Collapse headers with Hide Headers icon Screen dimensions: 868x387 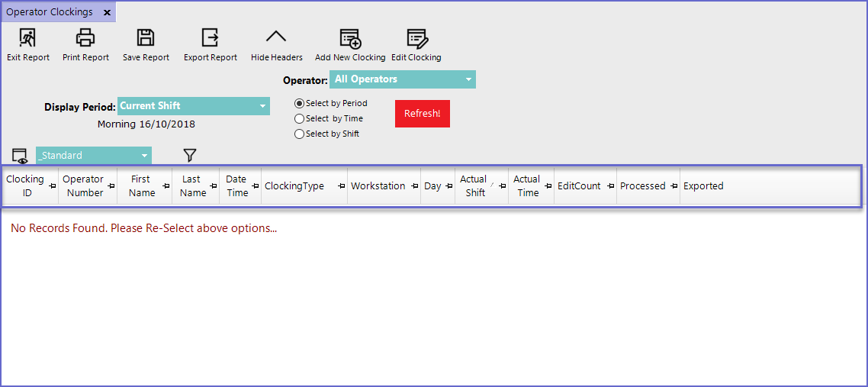pyautogui.click(x=276, y=38)
